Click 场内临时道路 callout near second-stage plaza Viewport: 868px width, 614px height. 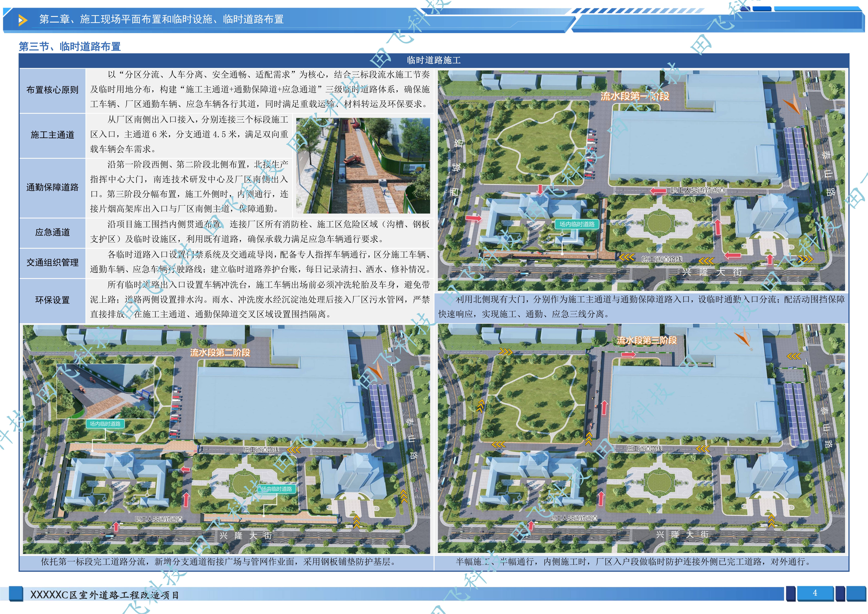pos(277,489)
